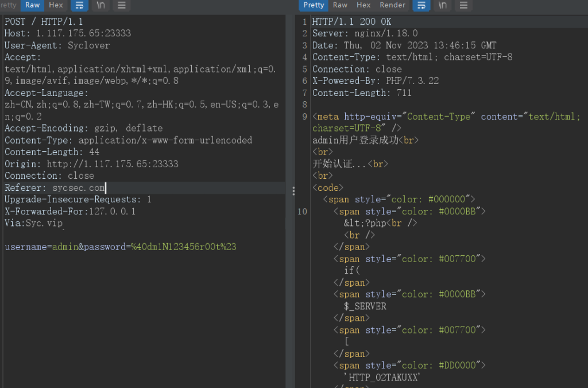Select the response panel Pretty tab
Image resolution: width=588 pixels, height=388 pixels.
(314, 5)
